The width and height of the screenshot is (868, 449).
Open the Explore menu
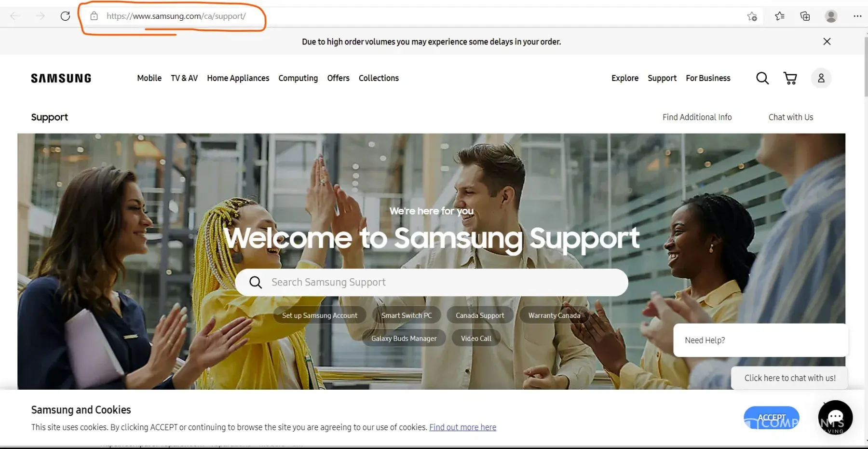[625, 78]
